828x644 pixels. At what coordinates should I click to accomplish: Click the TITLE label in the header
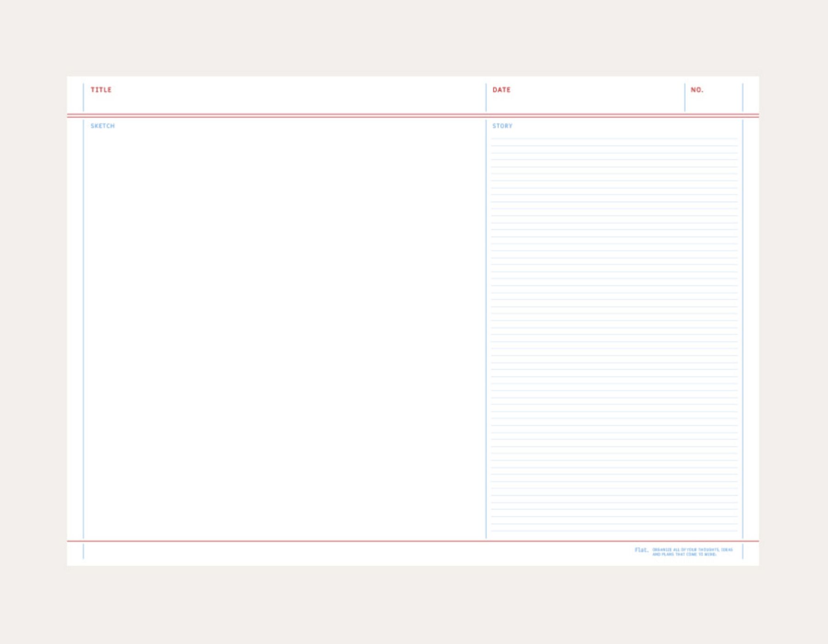(102, 90)
